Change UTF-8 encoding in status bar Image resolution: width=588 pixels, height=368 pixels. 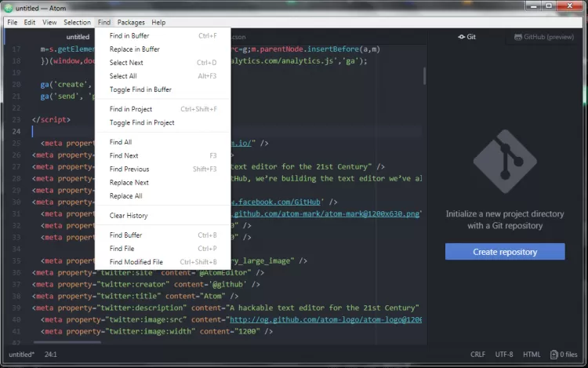[504, 355]
